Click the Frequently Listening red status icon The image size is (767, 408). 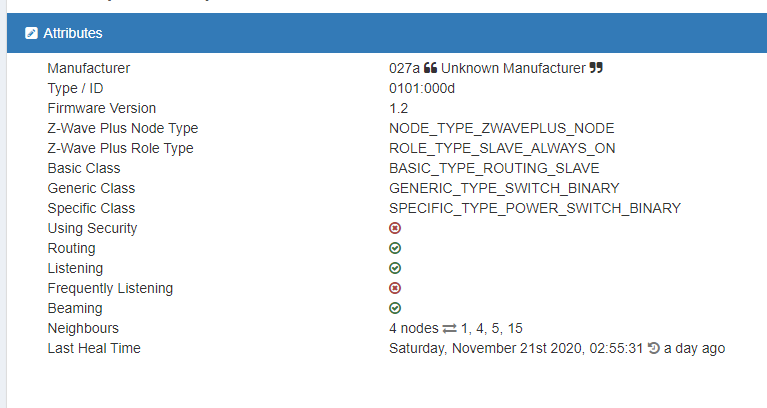click(395, 288)
